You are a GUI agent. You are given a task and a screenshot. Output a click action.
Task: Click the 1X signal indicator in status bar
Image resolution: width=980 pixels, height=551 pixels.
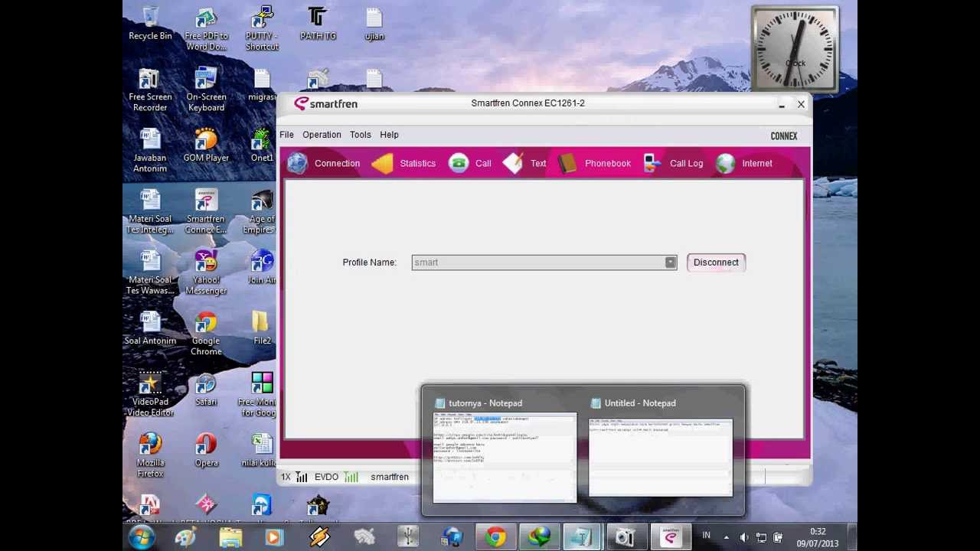[286, 477]
